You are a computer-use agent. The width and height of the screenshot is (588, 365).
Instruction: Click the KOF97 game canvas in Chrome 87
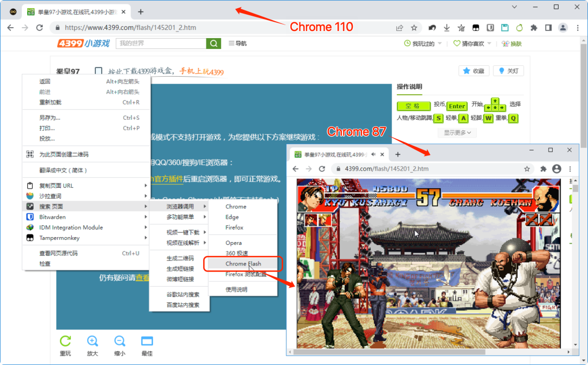(428, 263)
